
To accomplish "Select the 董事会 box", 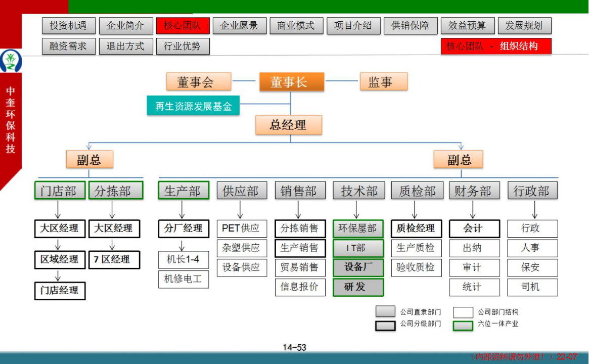I will click(x=199, y=81).
